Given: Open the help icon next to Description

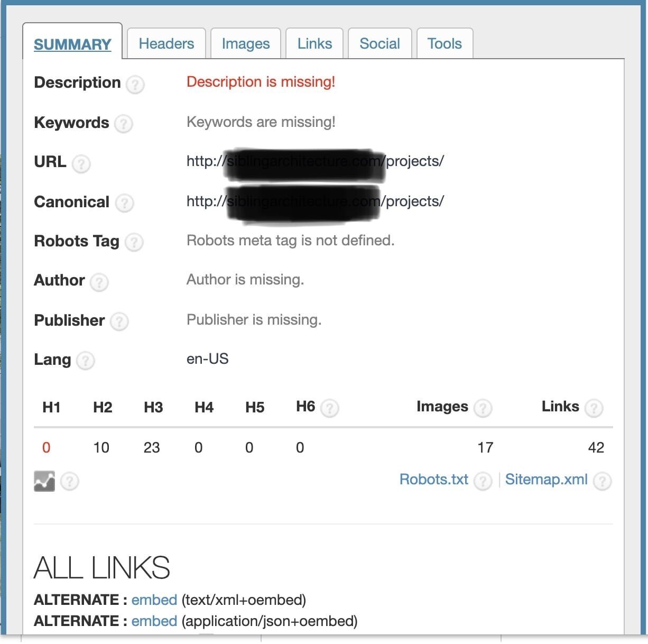Looking at the screenshot, I should (135, 84).
